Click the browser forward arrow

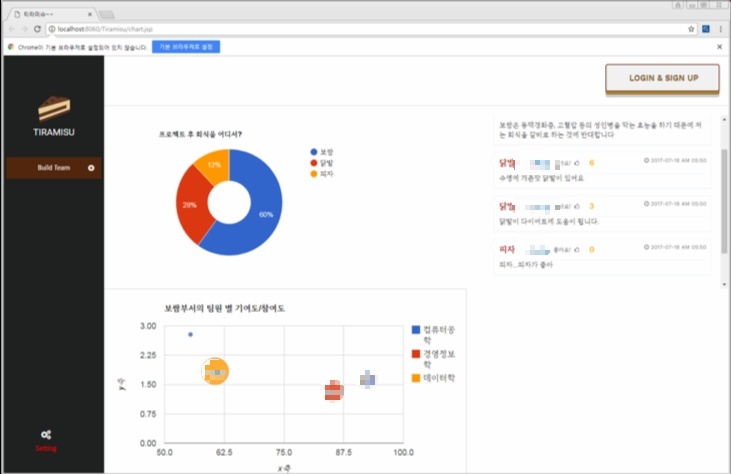tap(25, 29)
